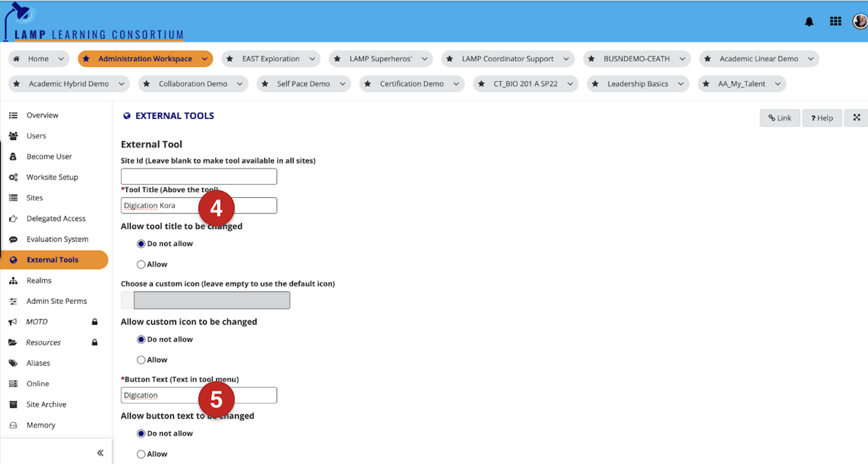The height and width of the screenshot is (474, 868).
Task: Click the Button Text field with Digication
Action: 199,395
